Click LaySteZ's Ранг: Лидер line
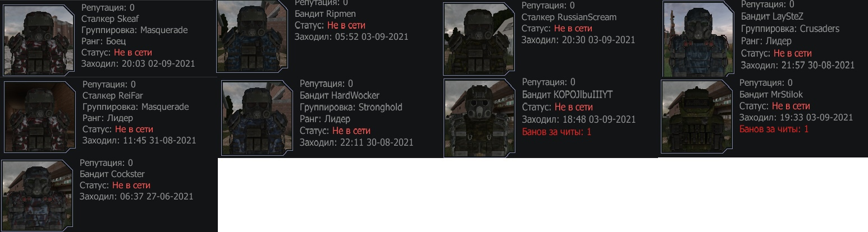 click(x=766, y=41)
